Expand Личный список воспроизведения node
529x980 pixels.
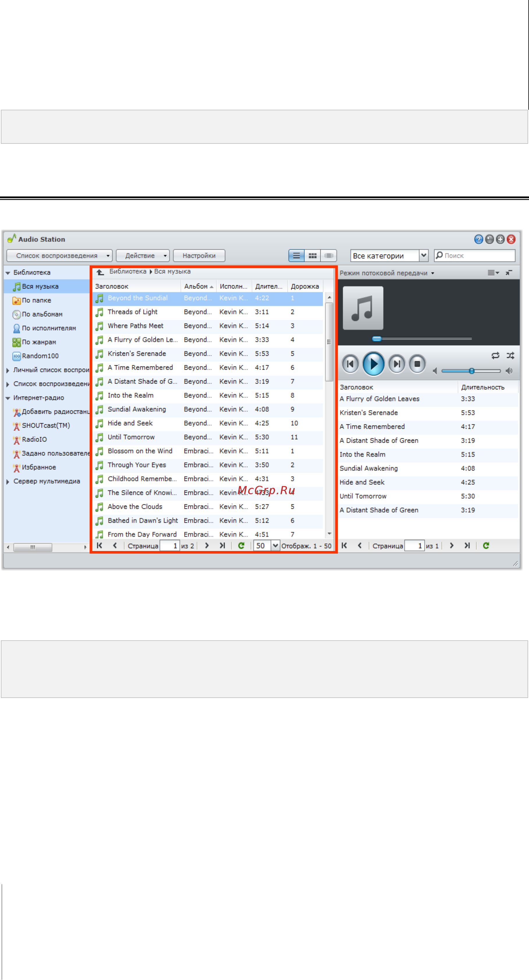point(8,370)
